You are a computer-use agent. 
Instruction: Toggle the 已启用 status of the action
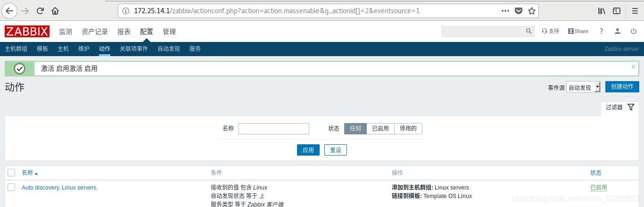[x=599, y=188]
